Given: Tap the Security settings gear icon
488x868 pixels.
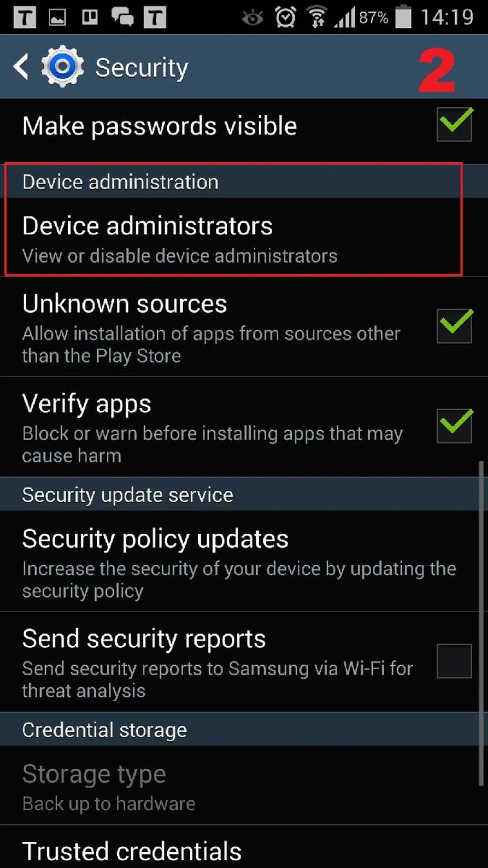Looking at the screenshot, I should (62, 66).
